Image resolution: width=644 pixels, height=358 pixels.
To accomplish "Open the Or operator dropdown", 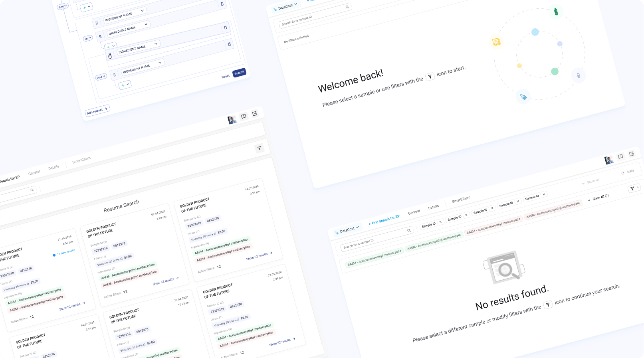I will (x=88, y=38).
